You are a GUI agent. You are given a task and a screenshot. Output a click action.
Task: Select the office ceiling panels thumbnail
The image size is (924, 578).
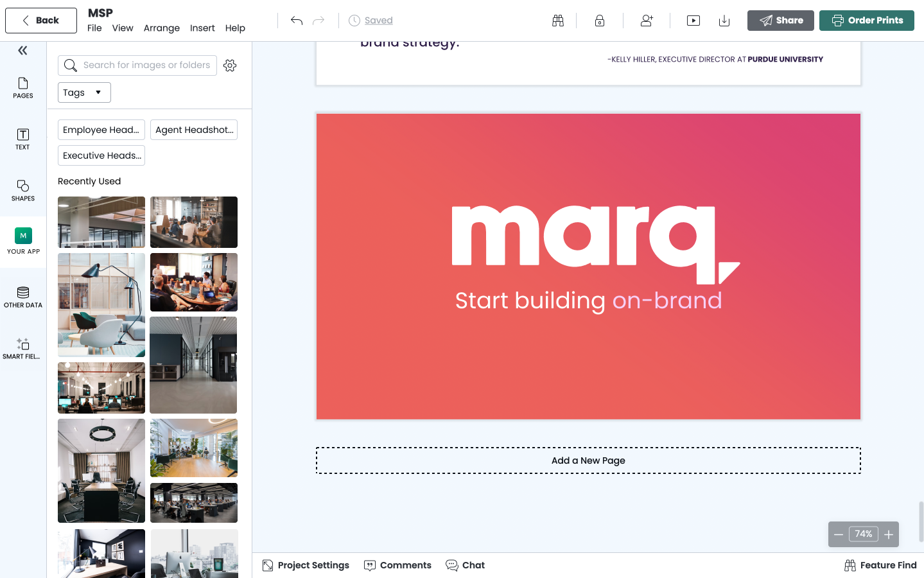101,222
